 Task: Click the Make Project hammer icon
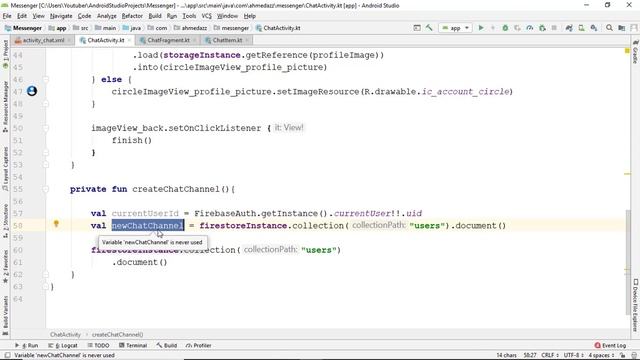tap(429, 28)
